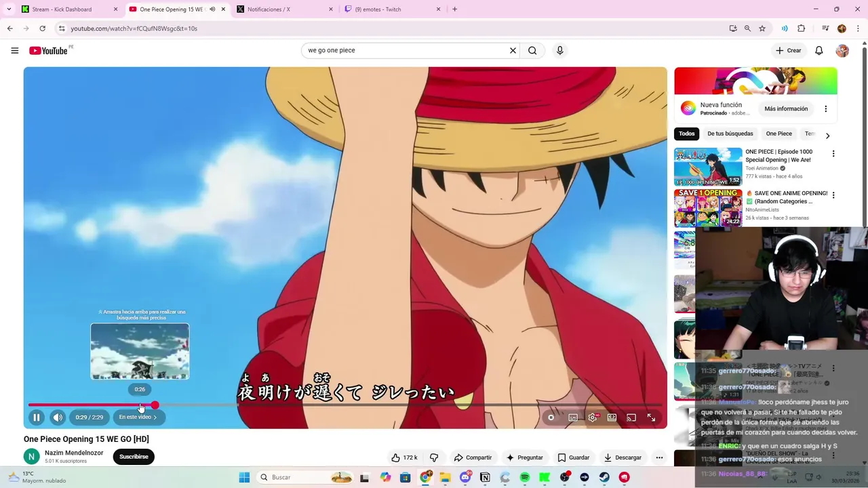Image resolution: width=868 pixels, height=488 pixels.
Task: Open the Nazim Mendelnozor channel name link
Action: coord(74,453)
